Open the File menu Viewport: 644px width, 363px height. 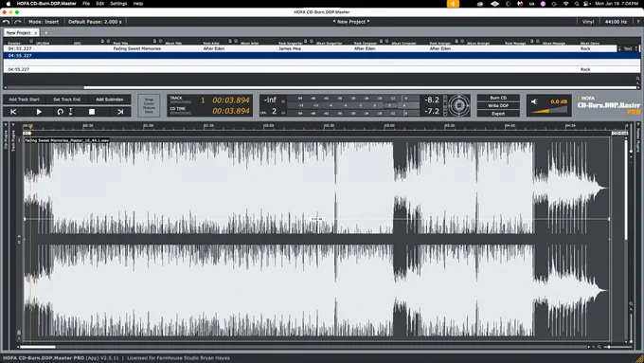[x=86, y=3]
